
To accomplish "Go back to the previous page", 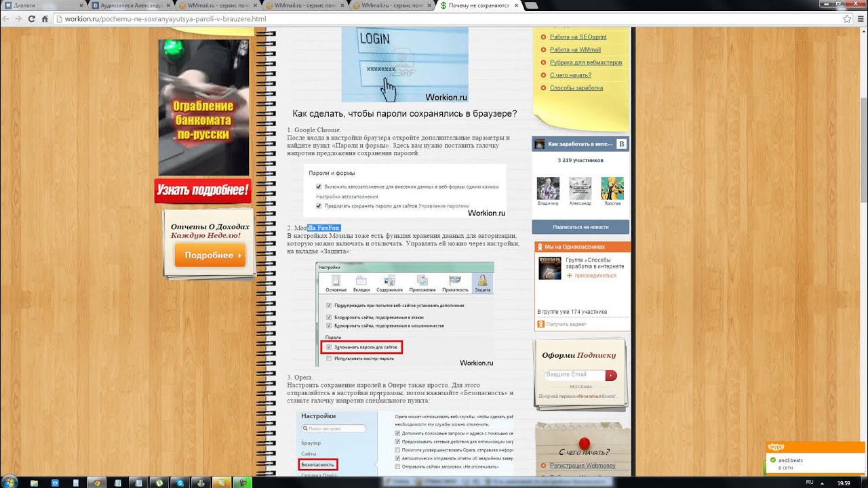I will (x=6, y=19).
